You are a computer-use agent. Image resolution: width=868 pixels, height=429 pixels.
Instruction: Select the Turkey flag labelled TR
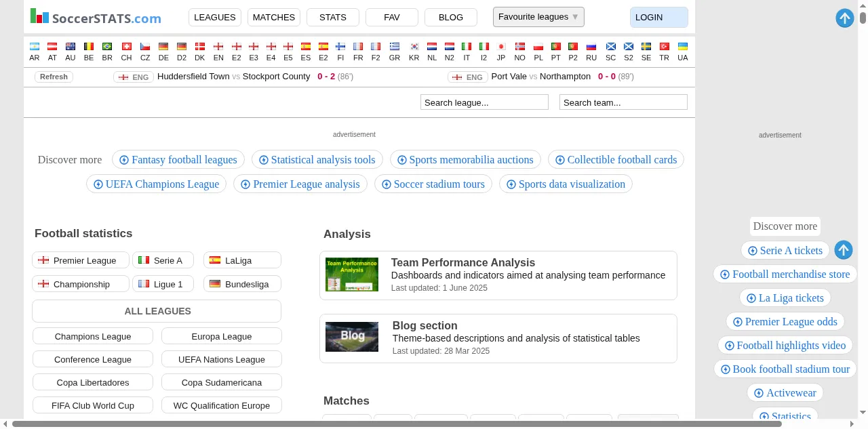coord(665,47)
